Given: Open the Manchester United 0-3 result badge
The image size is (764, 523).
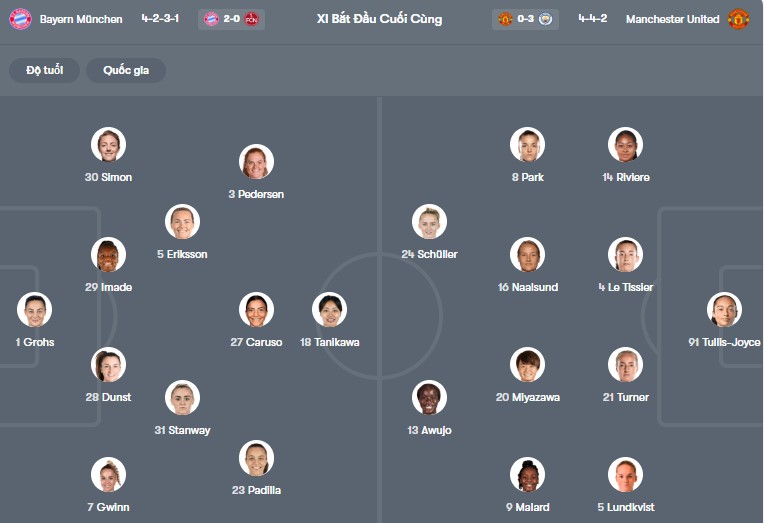Looking at the screenshot, I should (x=525, y=19).
